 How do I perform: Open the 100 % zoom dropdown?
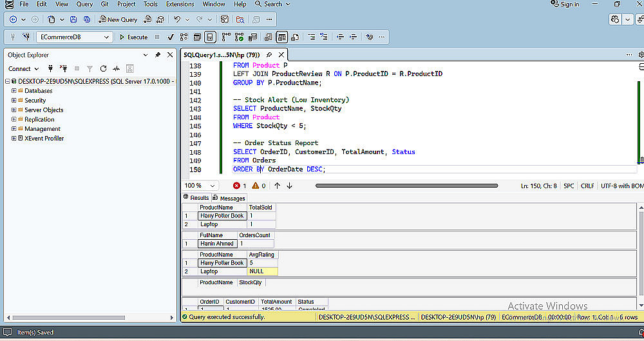(x=200, y=186)
